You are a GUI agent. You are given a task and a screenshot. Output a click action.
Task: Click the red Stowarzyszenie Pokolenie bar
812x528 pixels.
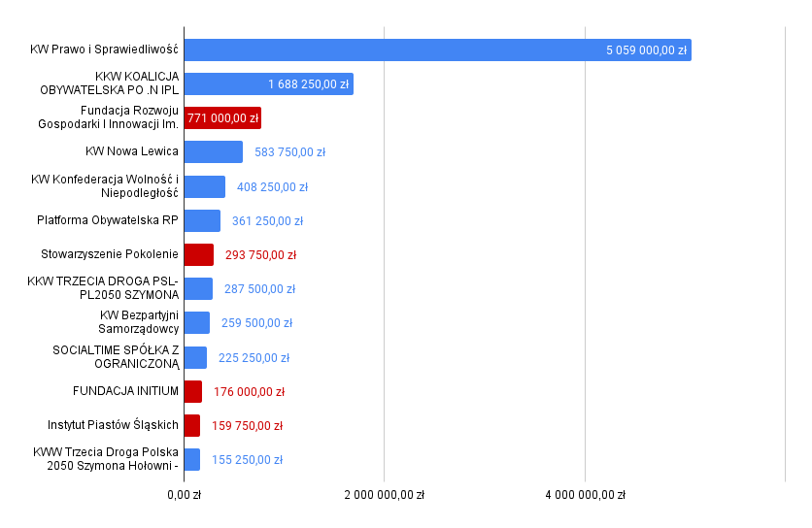click(x=199, y=254)
